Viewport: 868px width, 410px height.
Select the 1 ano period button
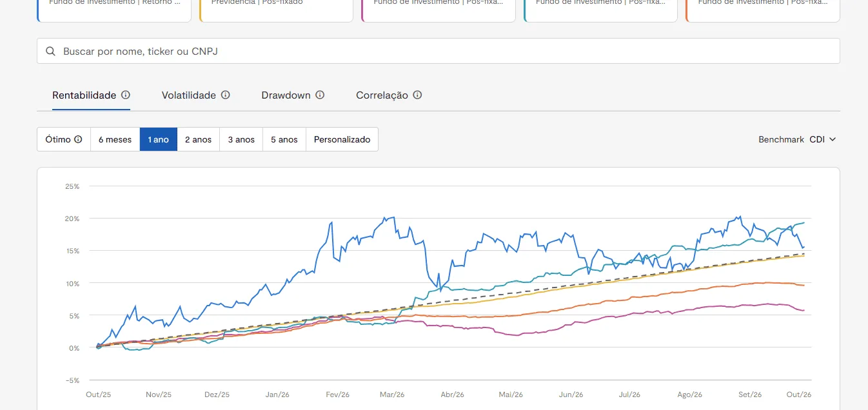pos(158,139)
